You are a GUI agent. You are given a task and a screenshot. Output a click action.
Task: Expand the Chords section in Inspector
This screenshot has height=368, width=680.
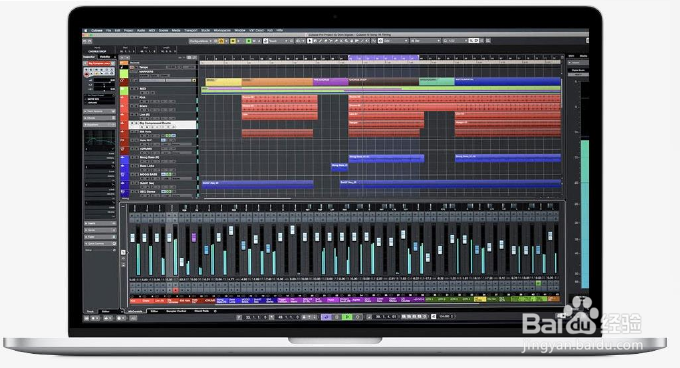99,118
